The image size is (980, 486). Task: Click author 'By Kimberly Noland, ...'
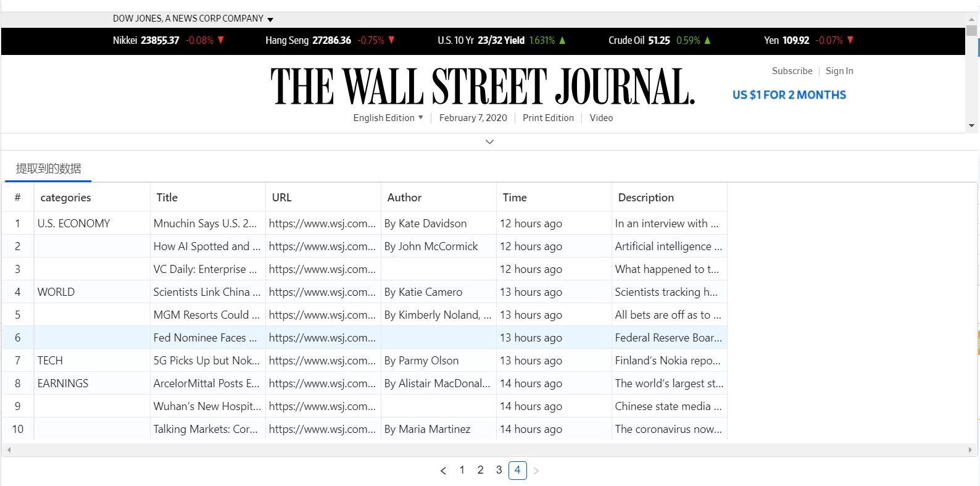(438, 315)
